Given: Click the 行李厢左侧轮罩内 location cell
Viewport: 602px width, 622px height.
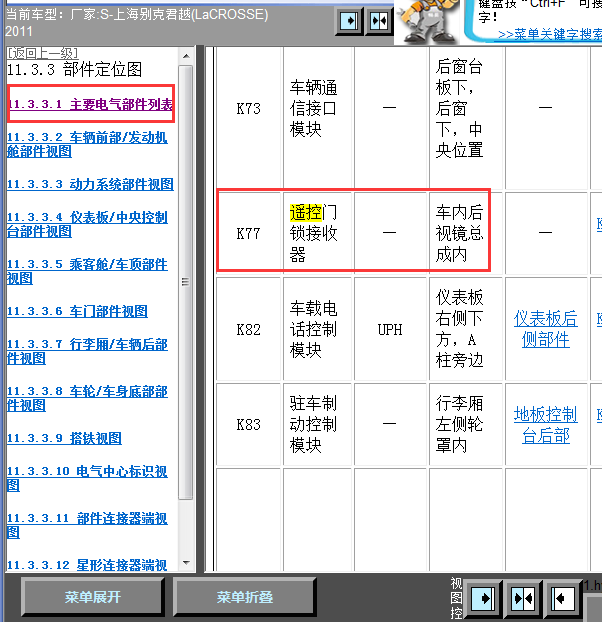Looking at the screenshot, I should click(466, 425).
